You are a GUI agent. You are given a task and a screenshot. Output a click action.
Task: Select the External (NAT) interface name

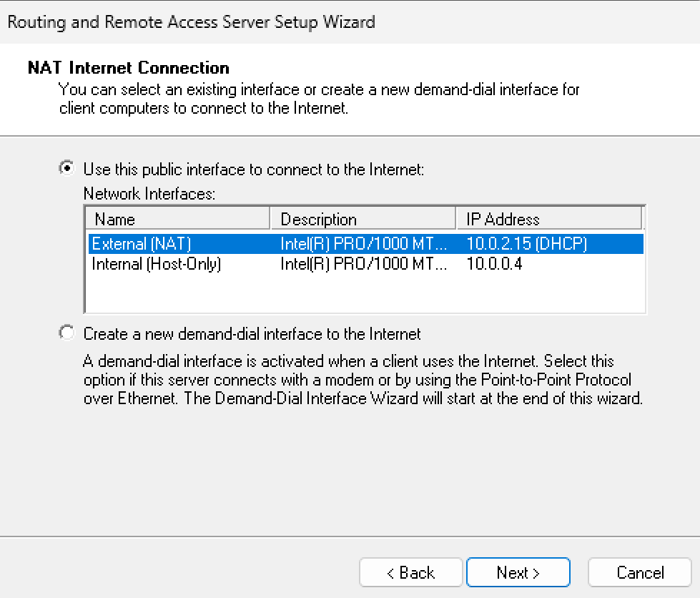coord(142,244)
